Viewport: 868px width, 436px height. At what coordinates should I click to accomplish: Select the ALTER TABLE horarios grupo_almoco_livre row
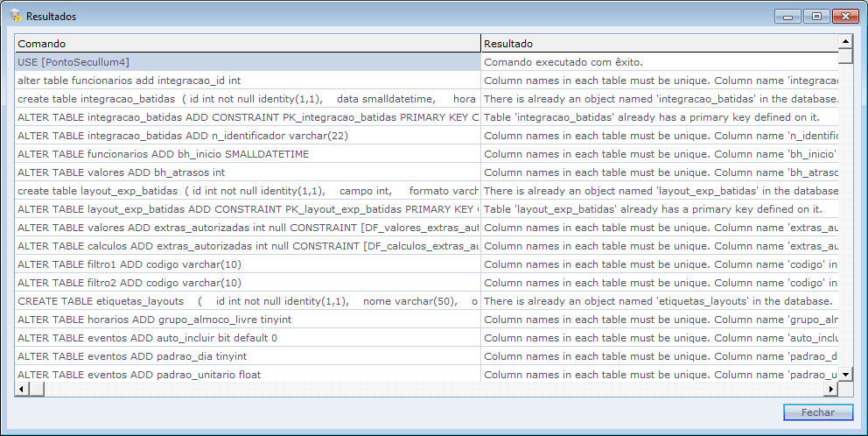coord(247,320)
